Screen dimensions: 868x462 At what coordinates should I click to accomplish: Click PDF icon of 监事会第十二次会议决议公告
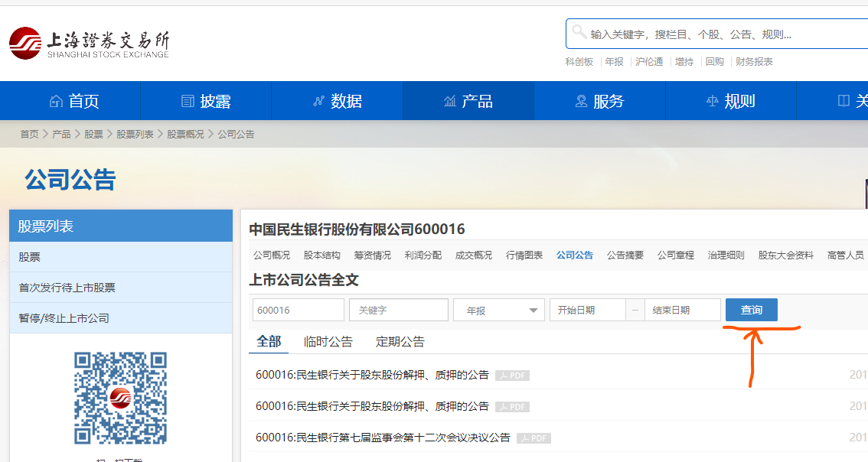pos(534,438)
